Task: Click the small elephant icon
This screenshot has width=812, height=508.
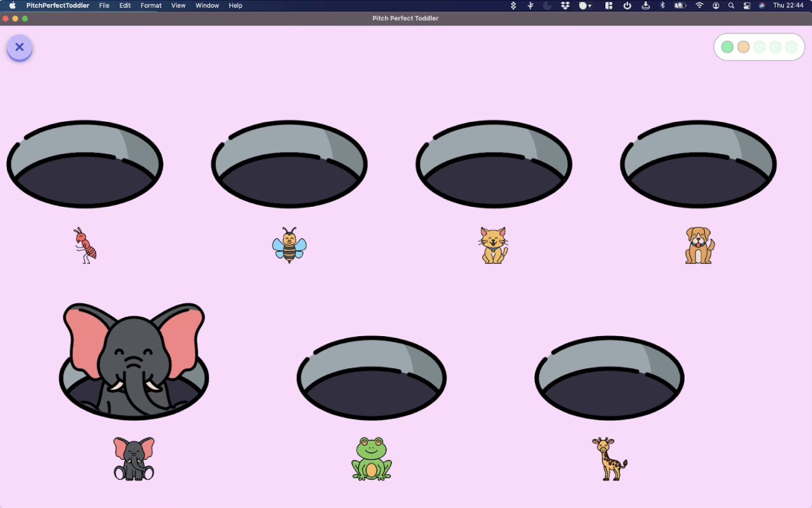Action: pyautogui.click(x=134, y=458)
